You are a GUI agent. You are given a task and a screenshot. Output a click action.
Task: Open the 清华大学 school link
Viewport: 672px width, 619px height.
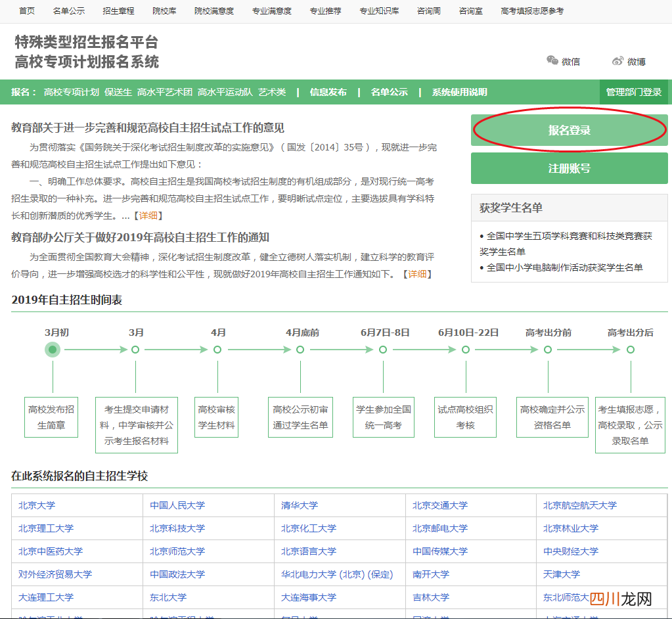point(300,505)
